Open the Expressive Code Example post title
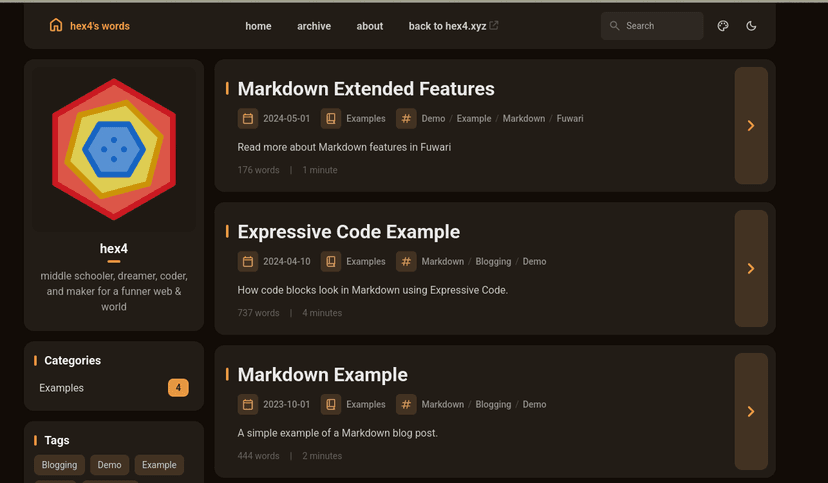This screenshot has width=828, height=483. coord(348,232)
